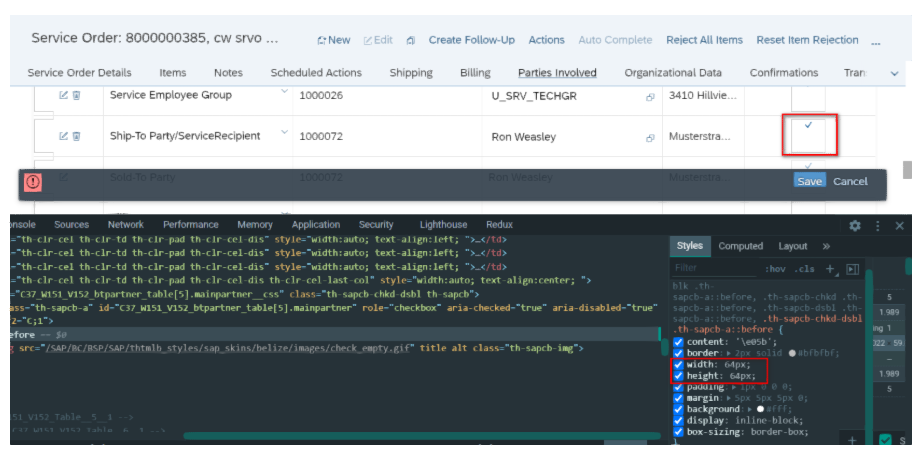Open DevTools Lighthouse tab
The width and height of the screenshot is (919, 459).
444,225
